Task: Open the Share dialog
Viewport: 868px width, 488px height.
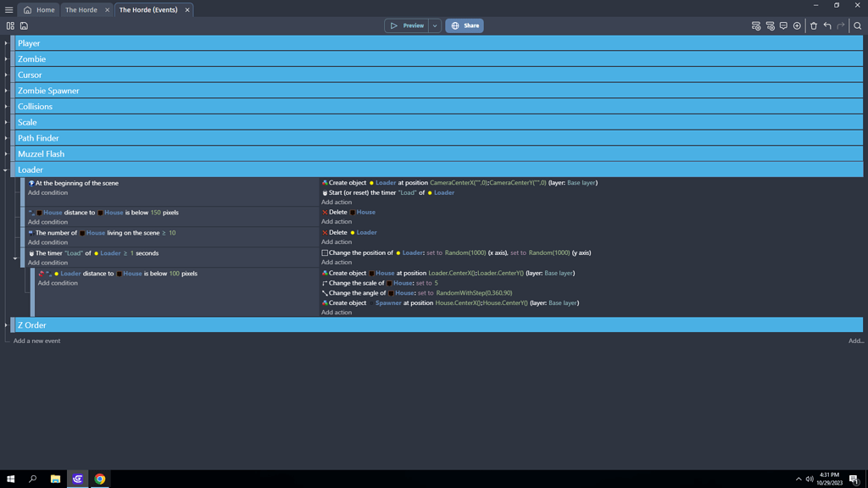Action: pyautogui.click(x=464, y=25)
